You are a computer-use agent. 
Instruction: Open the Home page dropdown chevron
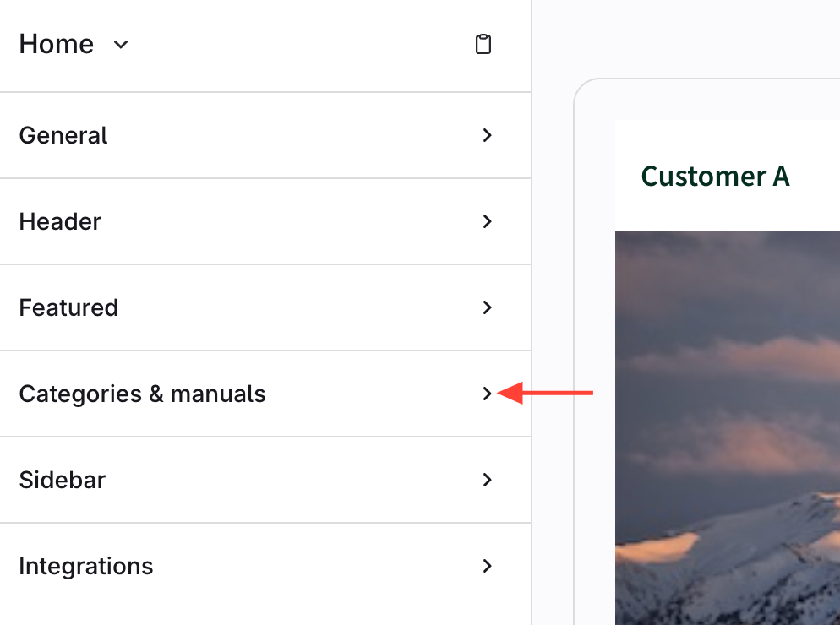click(x=121, y=44)
